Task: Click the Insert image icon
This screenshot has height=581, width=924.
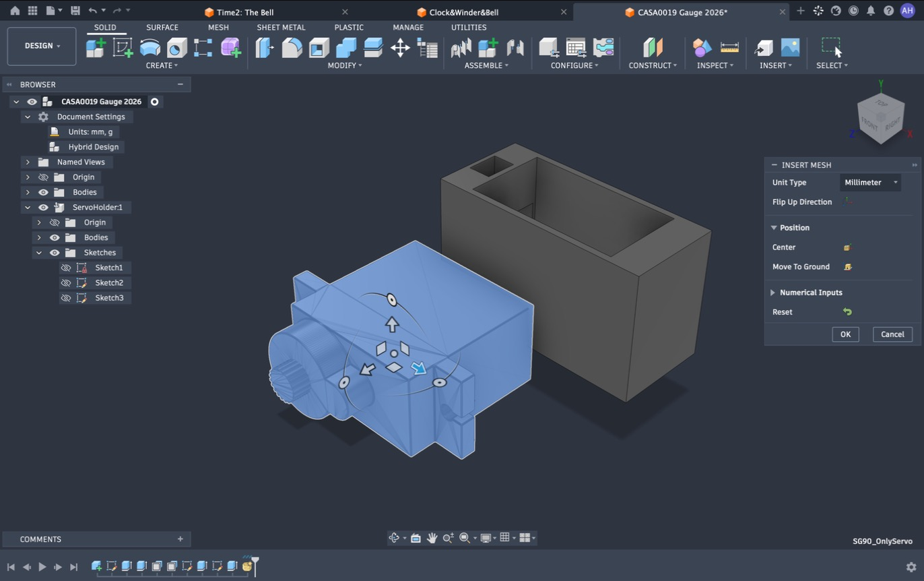Action: (x=790, y=48)
